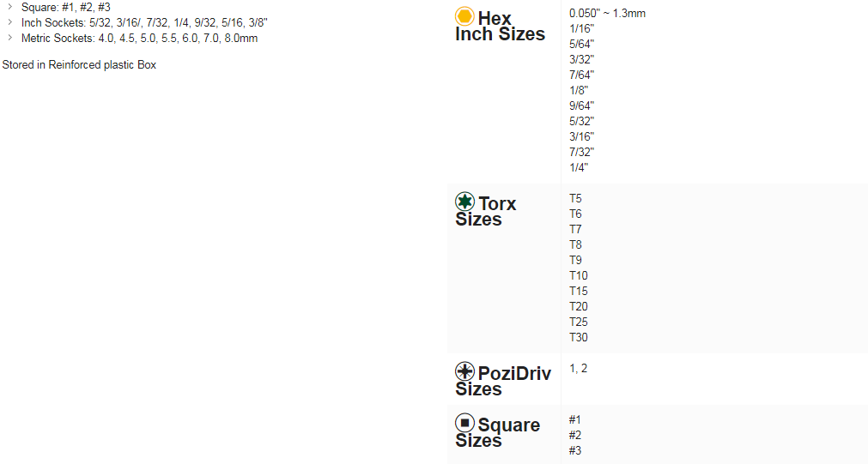Click the chevron beside Inch Sockets
The height and width of the screenshot is (464, 868).
click(x=10, y=22)
